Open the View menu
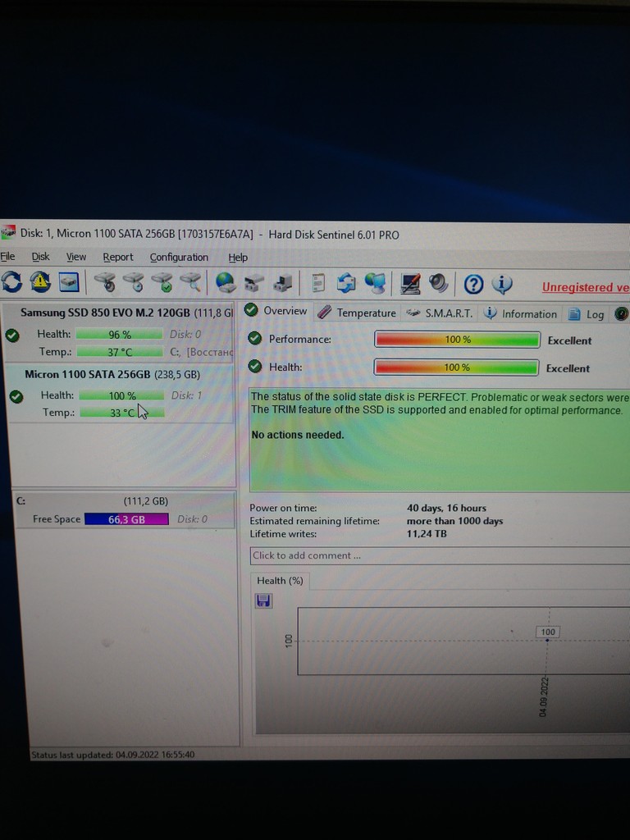Screen dimensions: 630x840 (x=76, y=257)
